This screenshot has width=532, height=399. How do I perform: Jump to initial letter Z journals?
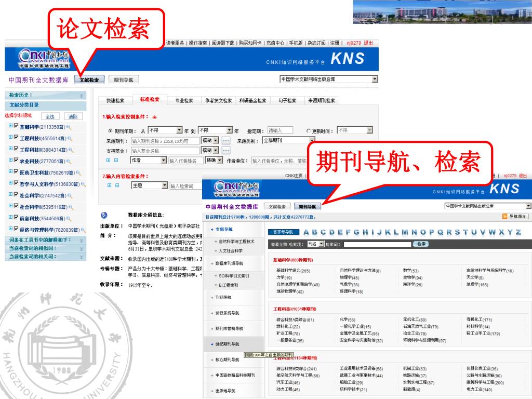point(518,232)
